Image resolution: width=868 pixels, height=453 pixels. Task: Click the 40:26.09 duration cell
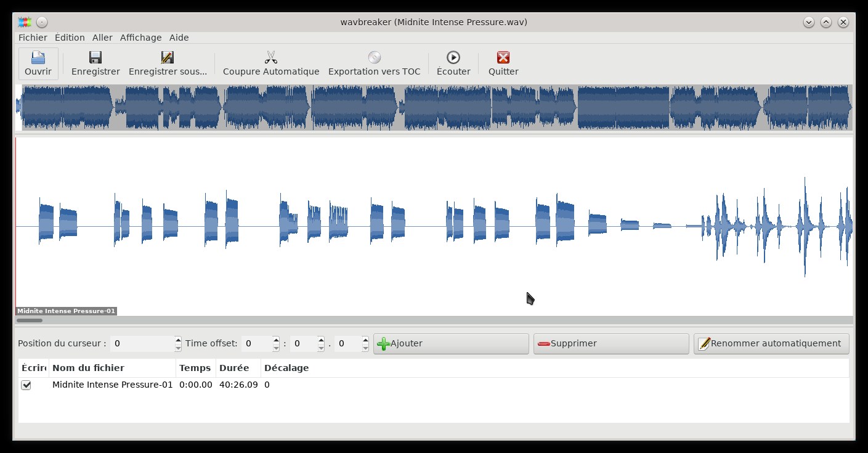click(x=238, y=385)
